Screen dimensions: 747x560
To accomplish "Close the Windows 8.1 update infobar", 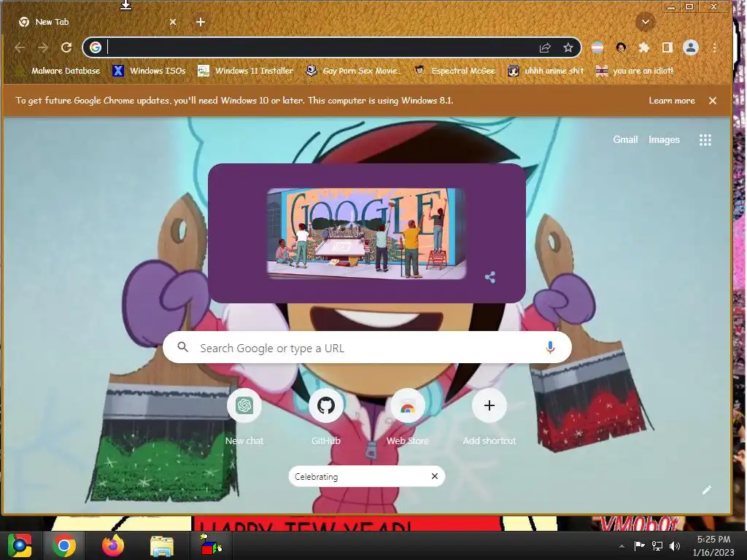I will [x=712, y=101].
